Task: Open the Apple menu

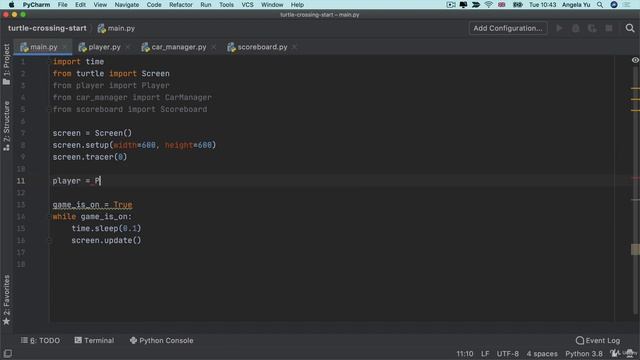Action: coord(11,5)
